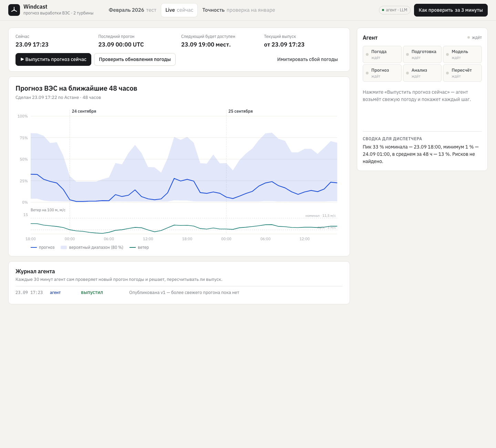
Task: Select the Погода agent step card
Action: tap(382, 54)
